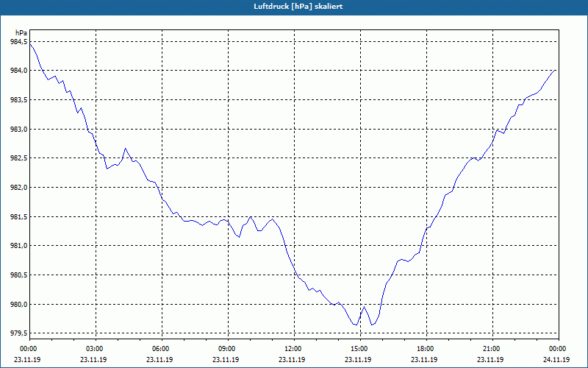588x368 pixels.
Task: Click the '23.11.19' date under 03:00
Action: 93,359
